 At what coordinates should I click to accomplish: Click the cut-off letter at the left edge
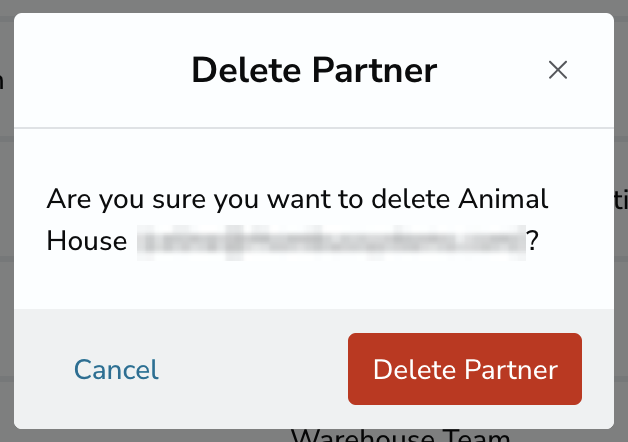(2, 81)
